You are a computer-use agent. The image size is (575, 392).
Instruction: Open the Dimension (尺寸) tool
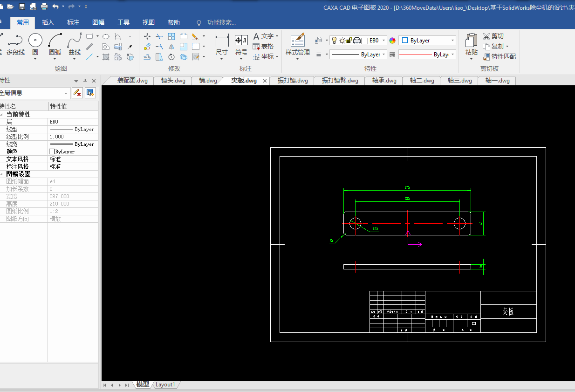221,41
